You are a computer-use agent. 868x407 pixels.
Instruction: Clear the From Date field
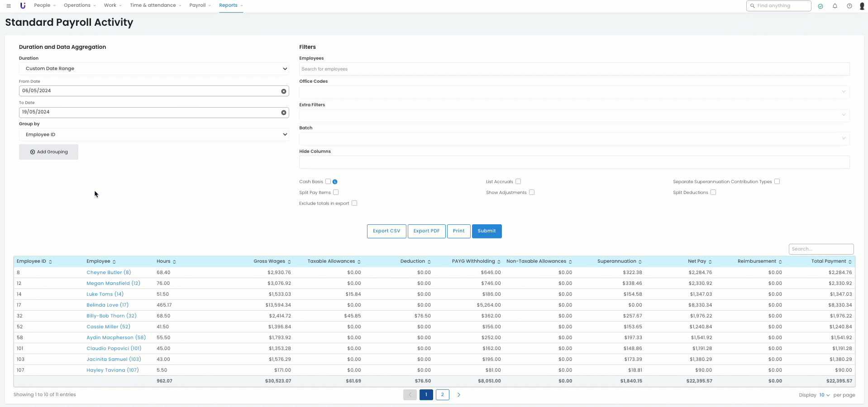284,91
